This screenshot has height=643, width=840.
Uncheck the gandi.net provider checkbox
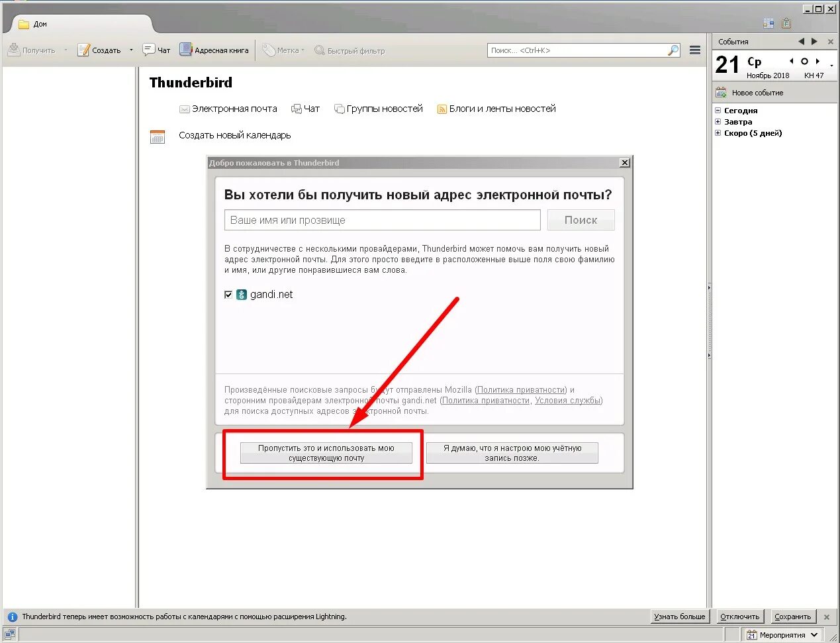[228, 295]
